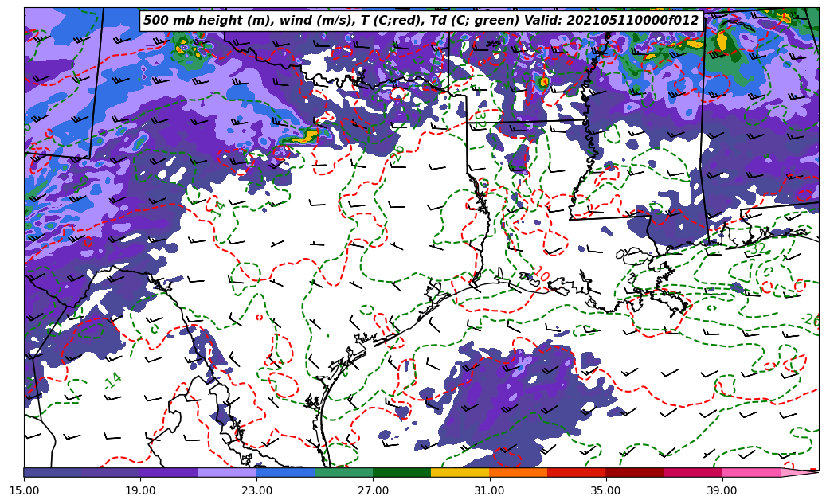This screenshot has height=504, width=826.
Task: Pick the light lavender colorbar segment
Action: coord(227,472)
